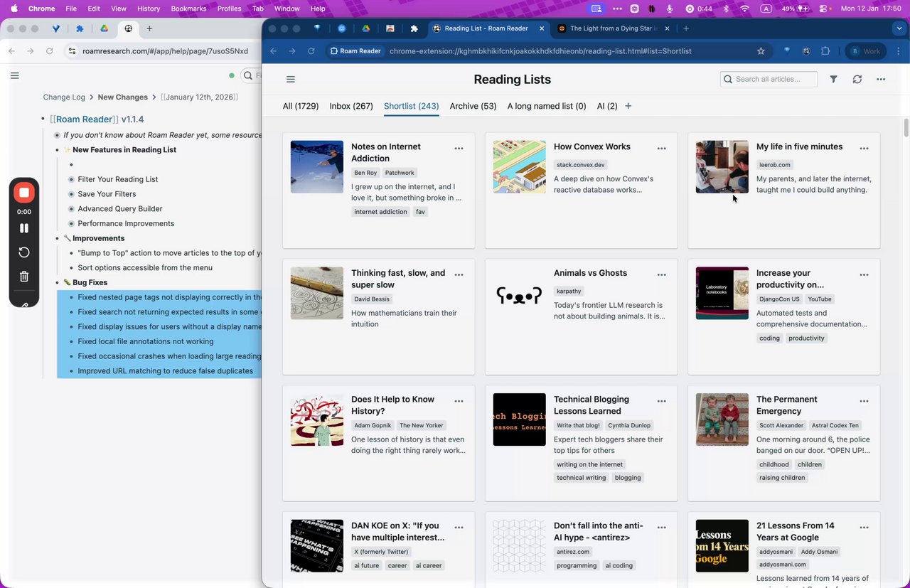Select the 'internet addiction' tag
Image resolution: width=910 pixels, height=588 pixels.
pos(380,212)
